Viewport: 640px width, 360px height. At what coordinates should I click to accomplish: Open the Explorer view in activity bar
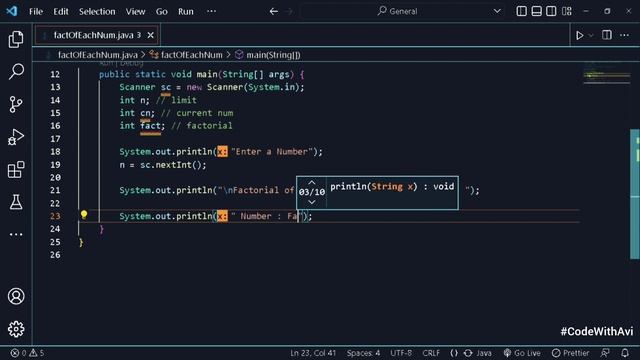click(16, 39)
